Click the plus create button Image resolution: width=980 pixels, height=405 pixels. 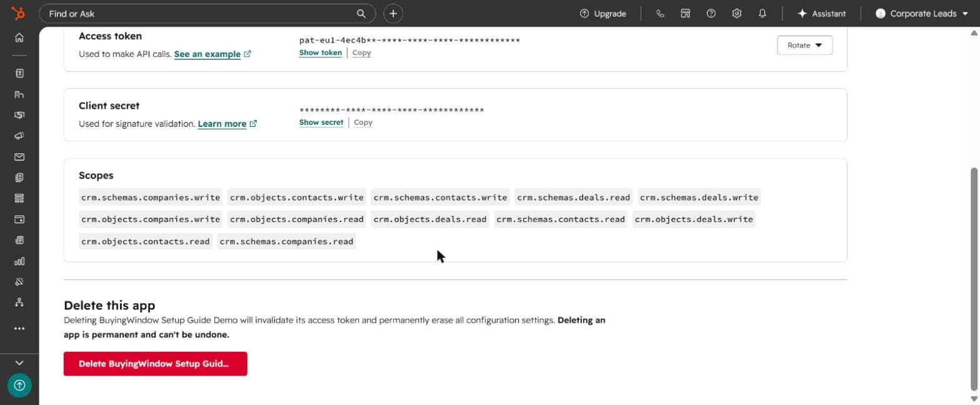393,13
